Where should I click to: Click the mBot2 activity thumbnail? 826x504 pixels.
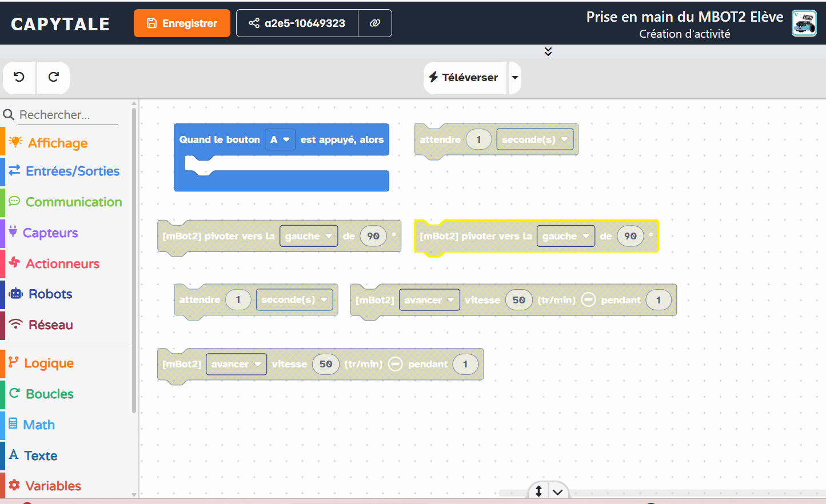point(804,23)
